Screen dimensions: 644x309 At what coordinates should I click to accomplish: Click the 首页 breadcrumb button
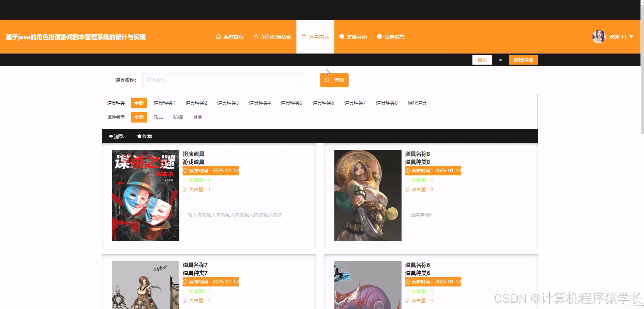click(x=482, y=60)
